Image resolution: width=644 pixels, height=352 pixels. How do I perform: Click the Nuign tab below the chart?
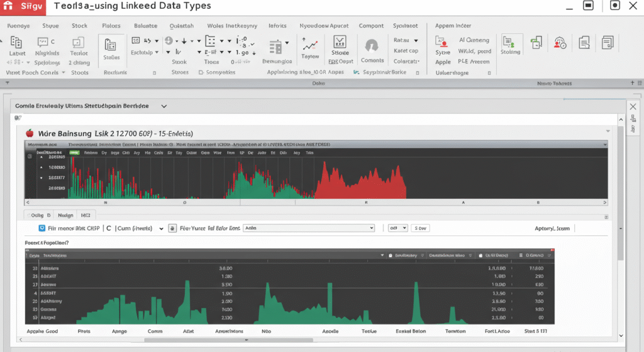[x=65, y=214]
